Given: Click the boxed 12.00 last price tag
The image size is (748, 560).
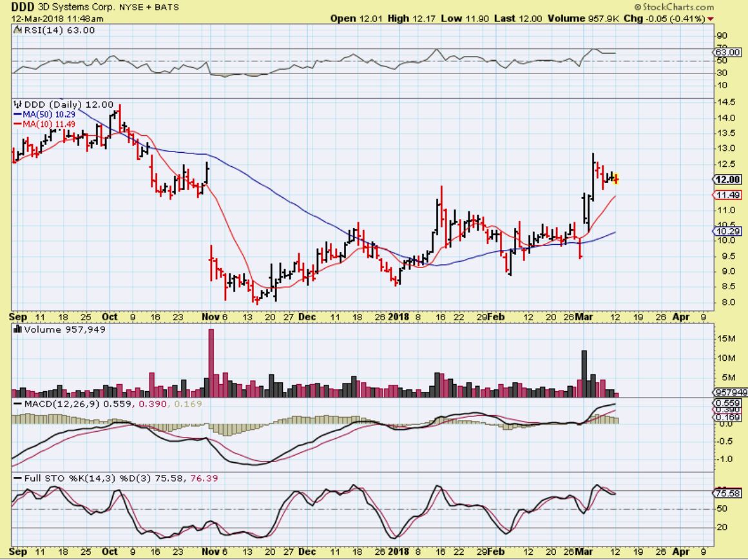Looking at the screenshot, I should click(728, 179).
